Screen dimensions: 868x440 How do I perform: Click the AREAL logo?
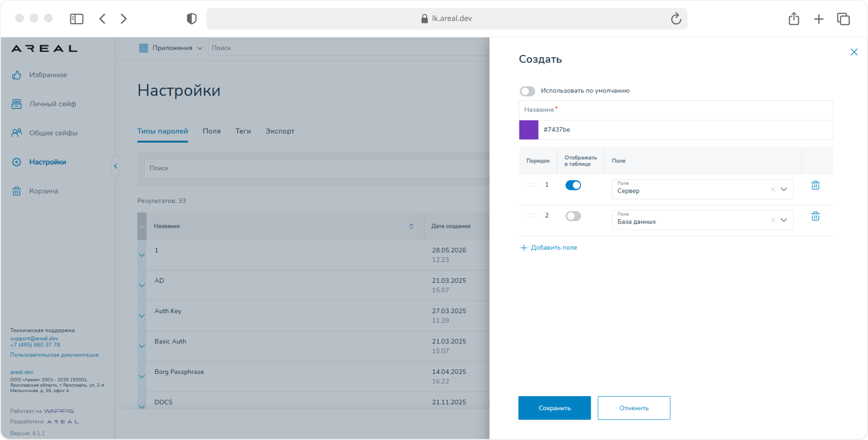(44, 49)
